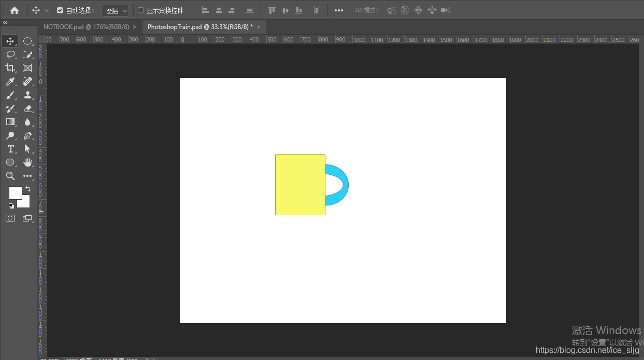644x360 pixels.
Task: Align top edges
Action: [x=272, y=10]
